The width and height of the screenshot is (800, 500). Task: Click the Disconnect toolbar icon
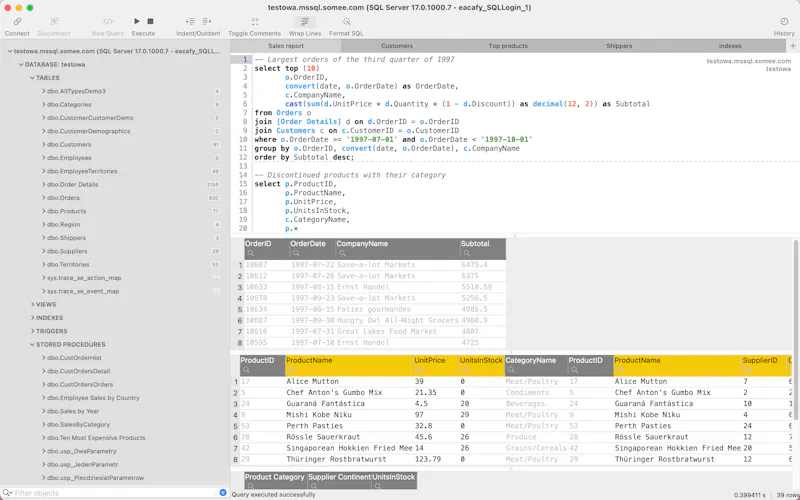pyautogui.click(x=54, y=21)
